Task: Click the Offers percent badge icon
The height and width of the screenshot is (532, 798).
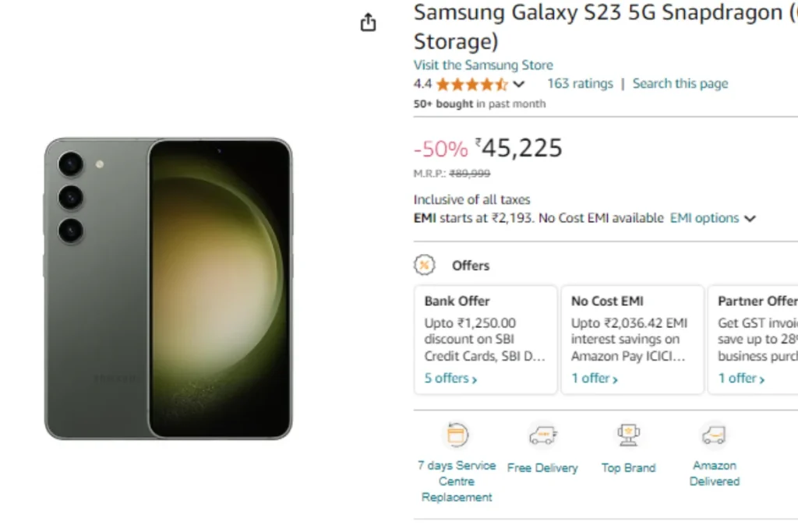Action: (425, 265)
